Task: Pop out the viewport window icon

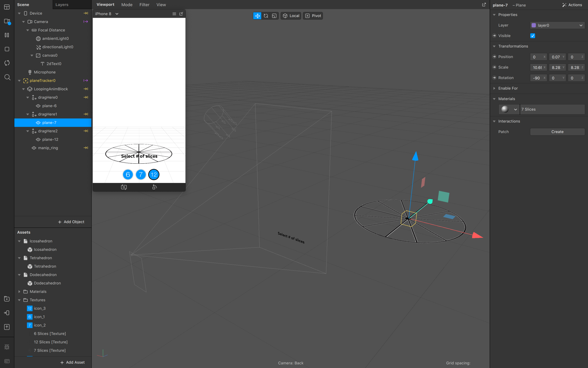Action: 484,5
